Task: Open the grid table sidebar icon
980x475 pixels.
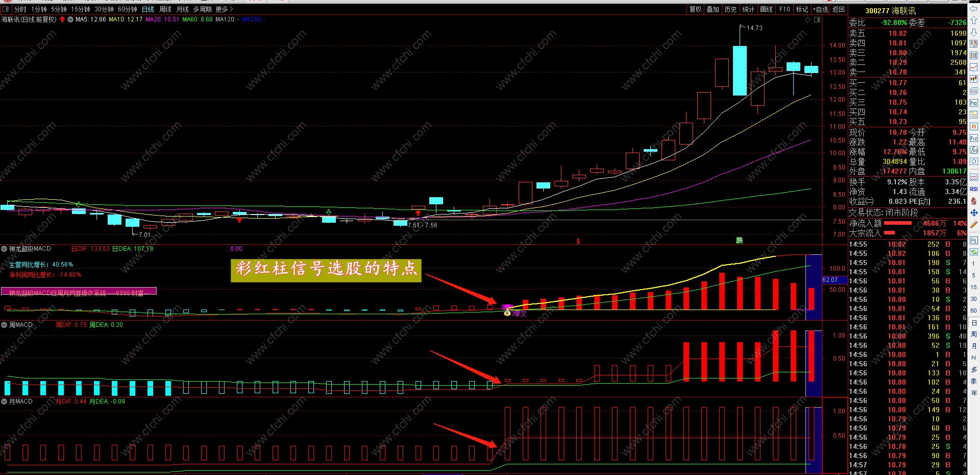Action: point(974,56)
